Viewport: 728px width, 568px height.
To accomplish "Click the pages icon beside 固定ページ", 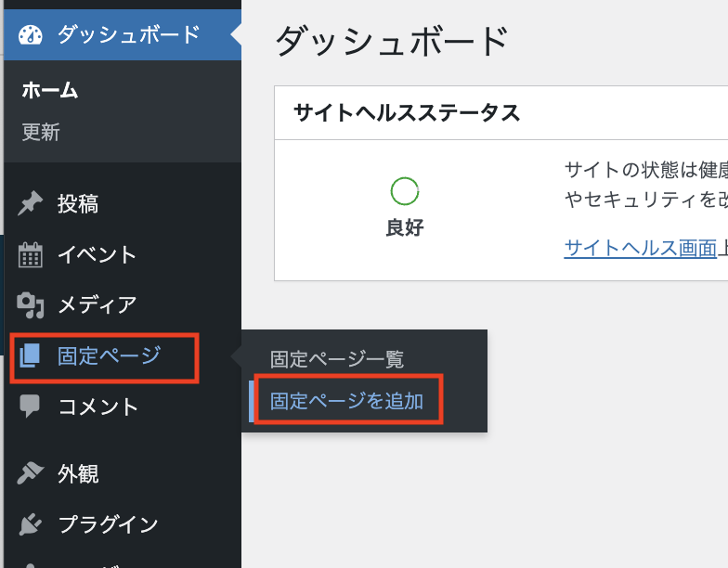I will click(x=31, y=355).
